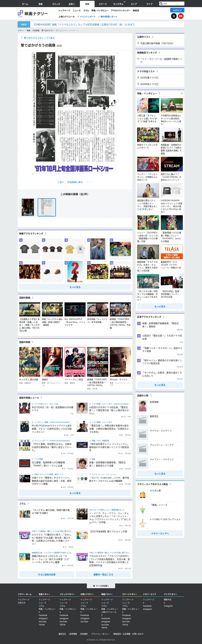
Task: Open ranking image number 4 samurai photo
Action: (98, 249)
